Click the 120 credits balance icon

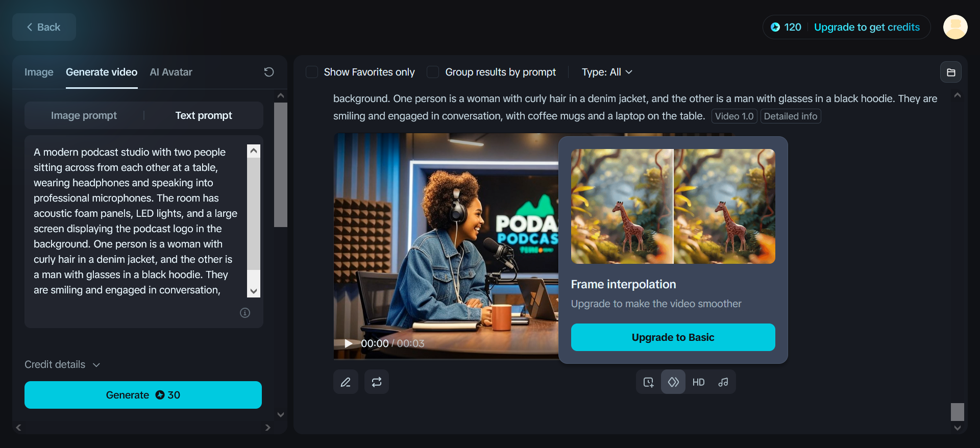(775, 27)
